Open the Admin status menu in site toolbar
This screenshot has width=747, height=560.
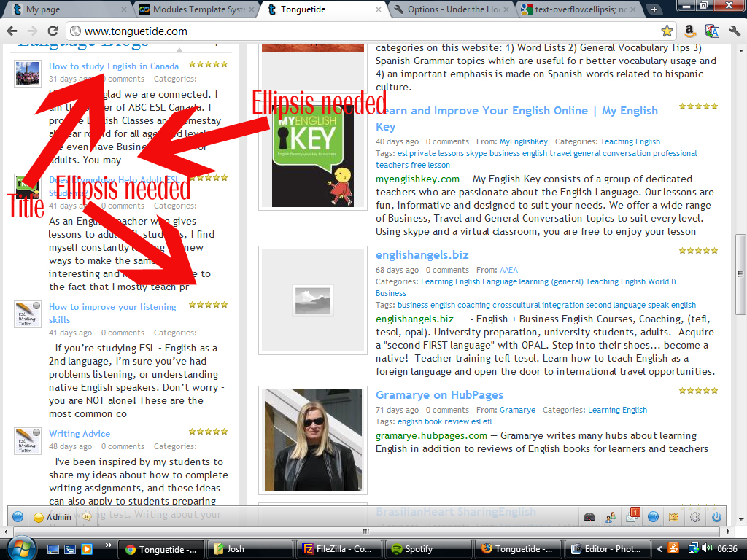click(x=53, y=517)
